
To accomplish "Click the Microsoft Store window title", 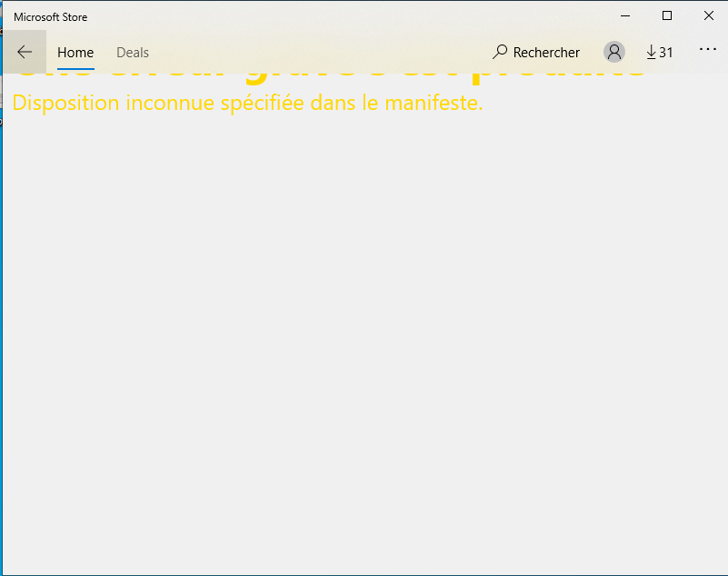I will (51, 17).
